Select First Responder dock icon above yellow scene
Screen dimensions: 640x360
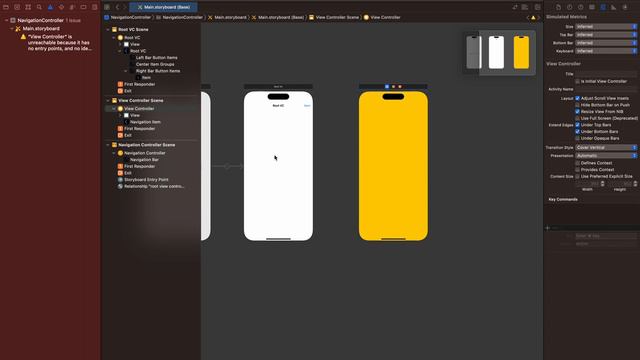393,87
